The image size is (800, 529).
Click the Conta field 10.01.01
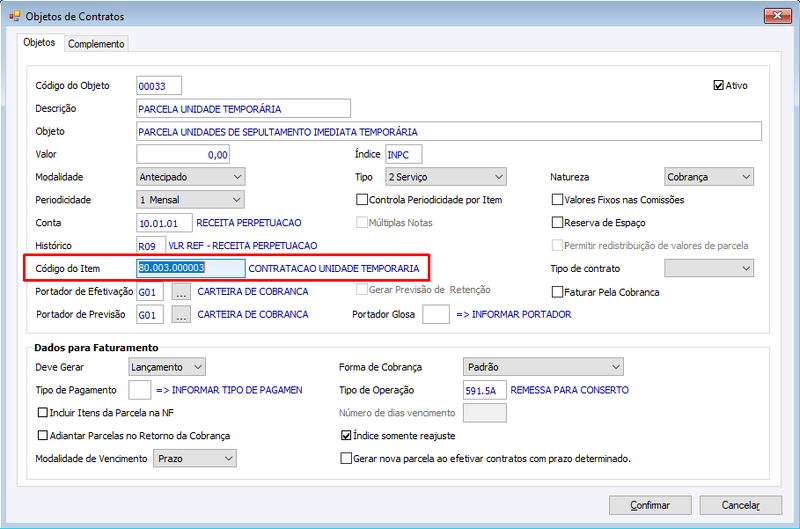click(164, 222)
